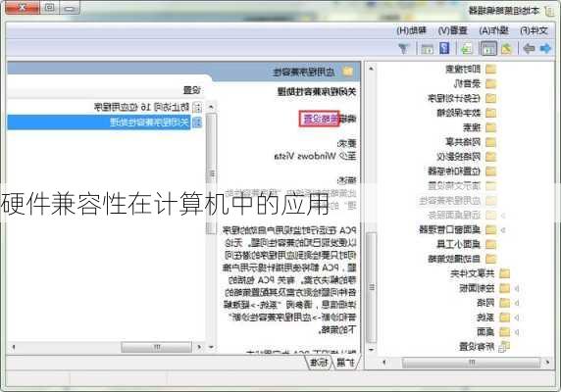Open the 文件(F) menu
The width and height of the screenshot is (561, 392).
tap(535, 30)
